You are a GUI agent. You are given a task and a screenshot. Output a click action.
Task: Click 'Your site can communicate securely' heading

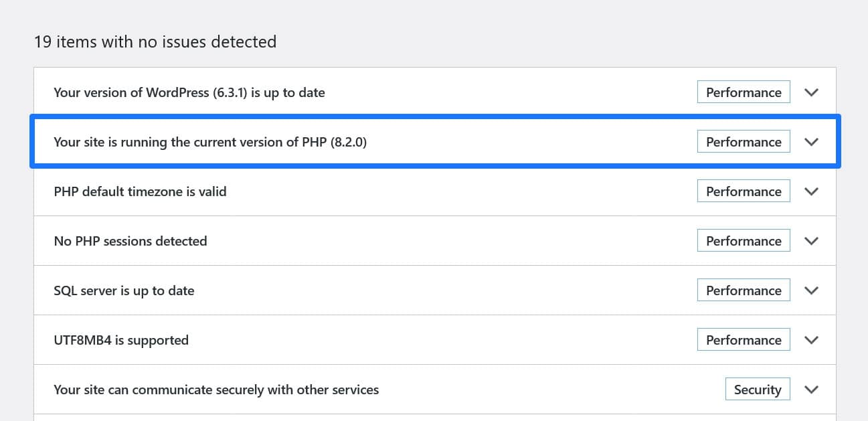point(216,390)
